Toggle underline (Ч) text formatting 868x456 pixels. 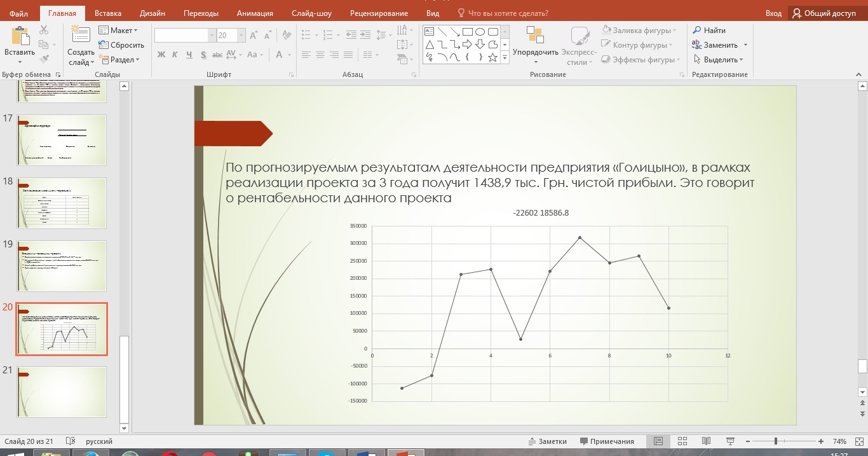click(x=189, y=55)
